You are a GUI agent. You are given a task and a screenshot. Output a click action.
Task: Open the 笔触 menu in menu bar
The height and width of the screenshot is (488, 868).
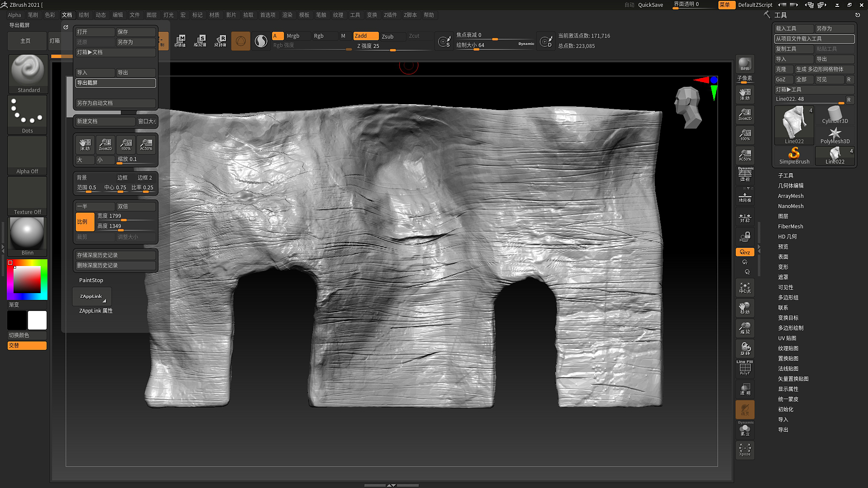point(321,15)
